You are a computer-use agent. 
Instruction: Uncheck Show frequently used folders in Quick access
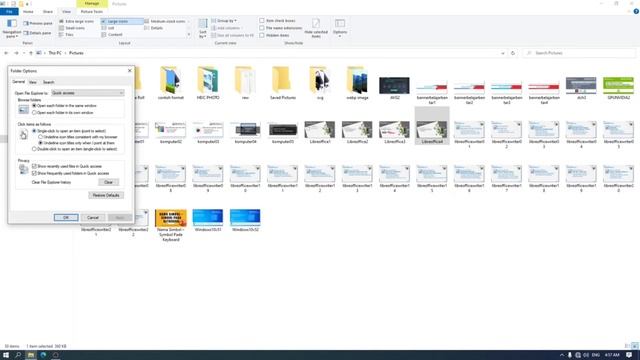coord(70,173)
